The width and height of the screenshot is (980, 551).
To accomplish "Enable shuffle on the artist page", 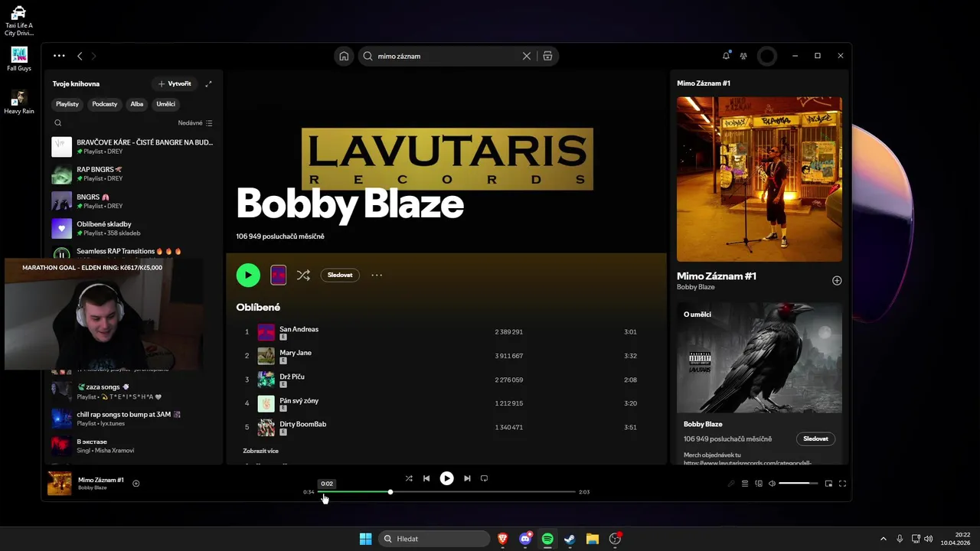I will tap(303, 275).
